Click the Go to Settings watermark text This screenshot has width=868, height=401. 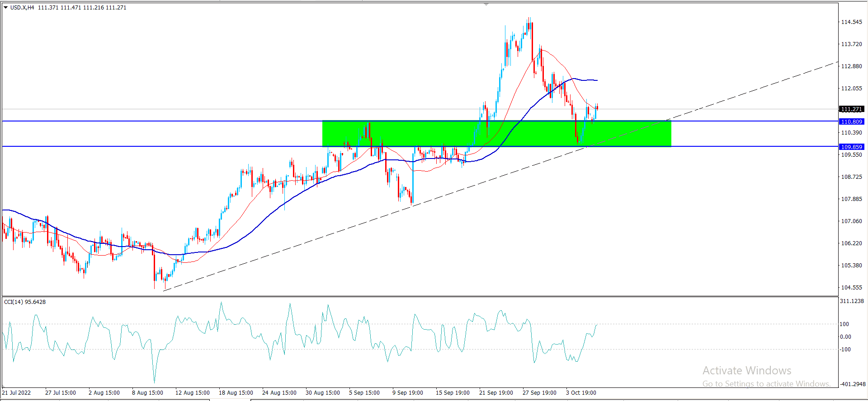tap(766, 383)
